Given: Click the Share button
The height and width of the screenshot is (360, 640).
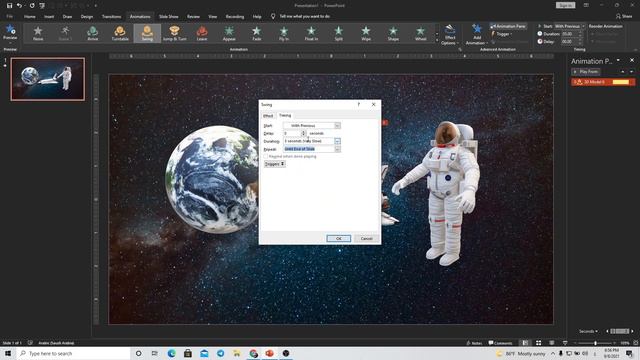Looking at the screenshot, I should [624, 16].
